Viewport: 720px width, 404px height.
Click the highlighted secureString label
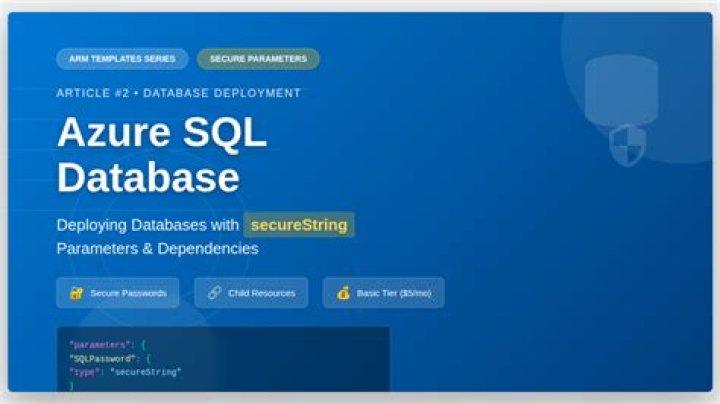point(299,225)
